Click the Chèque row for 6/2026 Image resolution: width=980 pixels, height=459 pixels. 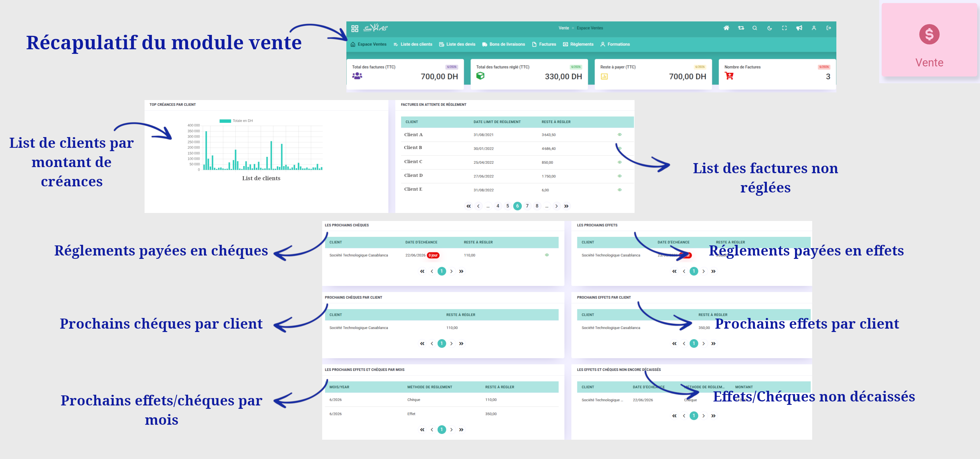[442, 400]
